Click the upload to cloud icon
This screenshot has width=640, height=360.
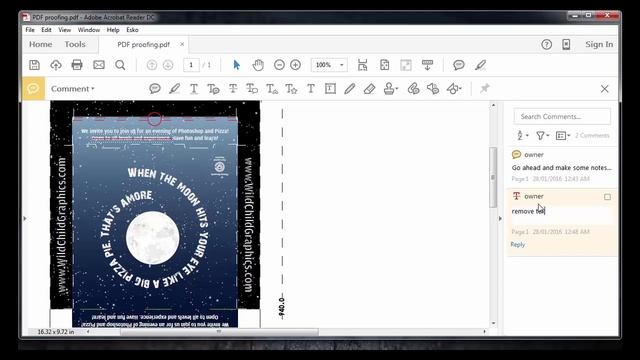56,65
